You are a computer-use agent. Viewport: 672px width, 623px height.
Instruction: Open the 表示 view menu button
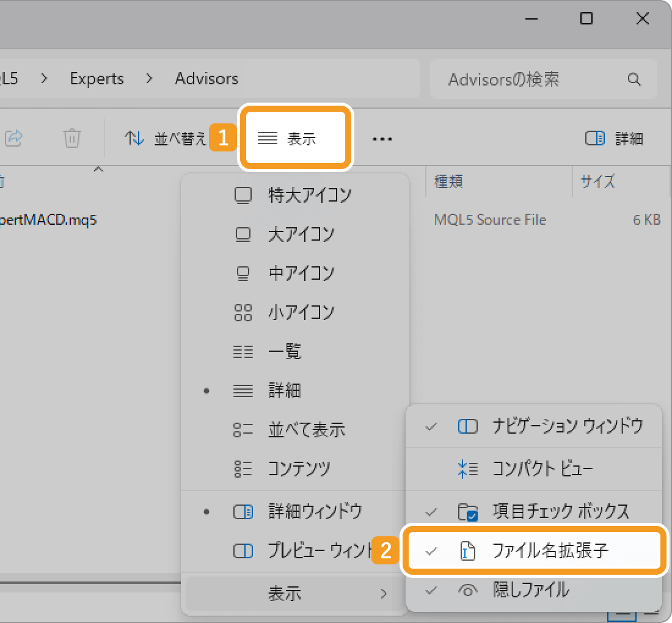(x=295, y=138)
